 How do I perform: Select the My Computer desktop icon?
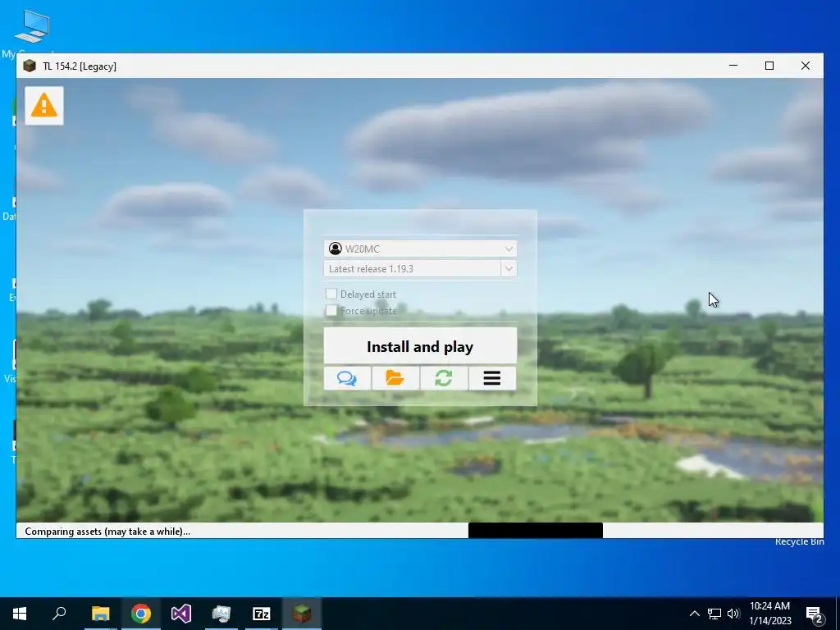(x=31, y=31)
